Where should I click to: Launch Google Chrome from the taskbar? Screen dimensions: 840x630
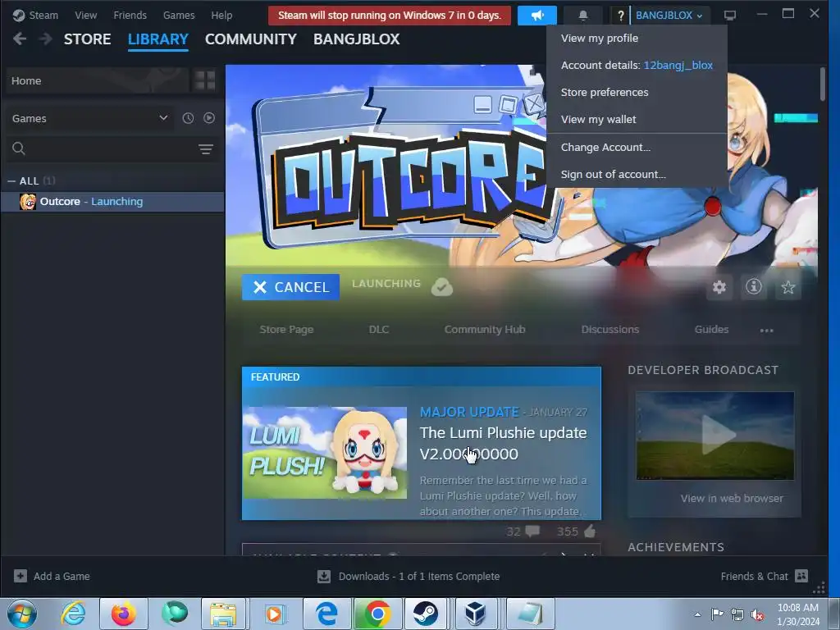click(377, 614)
